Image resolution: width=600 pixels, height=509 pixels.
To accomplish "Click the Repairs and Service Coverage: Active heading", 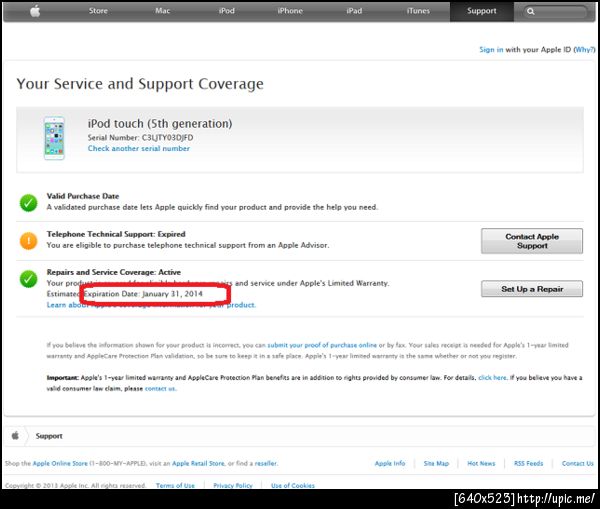I will pyautogui.click(x=114, y=272).
